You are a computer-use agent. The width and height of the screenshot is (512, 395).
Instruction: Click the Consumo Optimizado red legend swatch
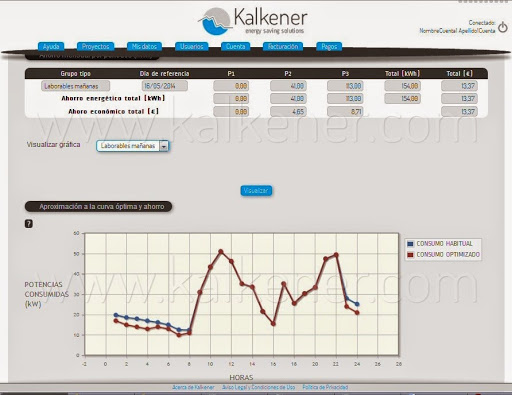pyautogui.click(x=410, y=255)
